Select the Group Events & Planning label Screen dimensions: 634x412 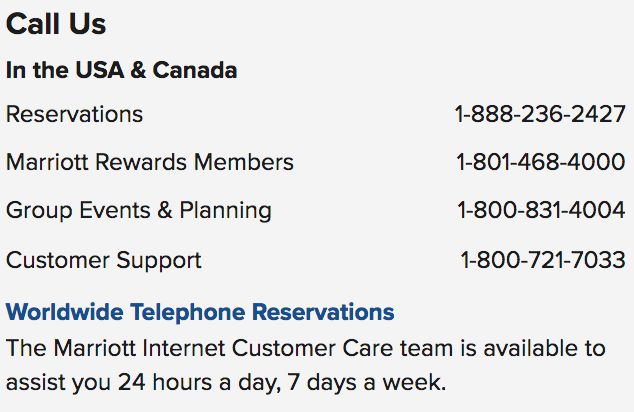(x=139, y=210)
